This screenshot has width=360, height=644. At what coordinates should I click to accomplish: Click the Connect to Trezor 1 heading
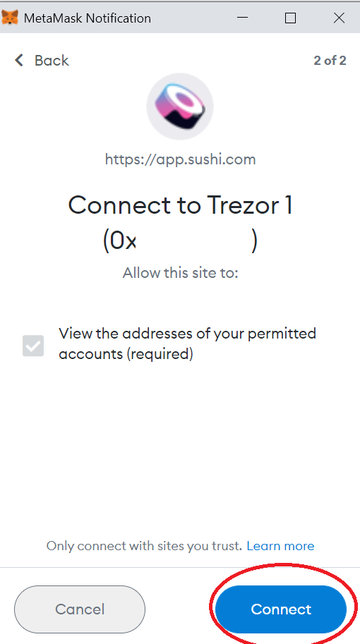pyautogui.click(x=181, y=205)
